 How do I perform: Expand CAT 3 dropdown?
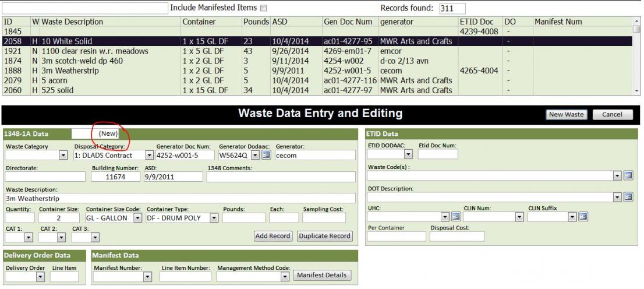(x=95, y=237)
